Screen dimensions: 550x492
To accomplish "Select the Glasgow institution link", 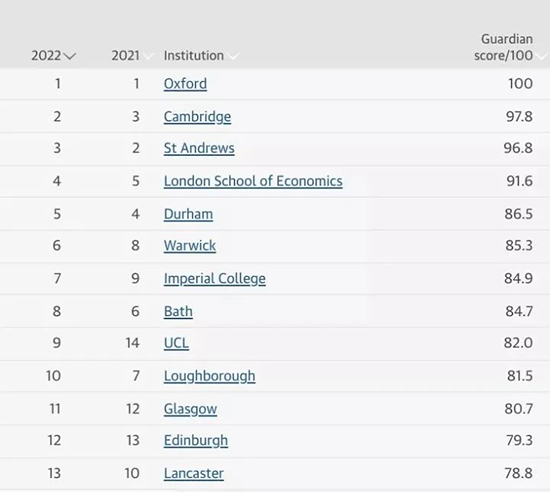I will 190,409.
